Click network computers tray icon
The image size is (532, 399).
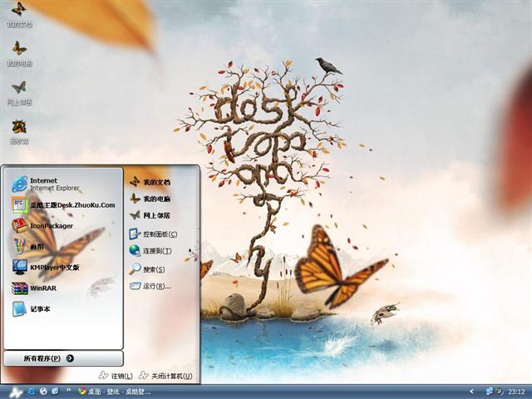tap(489, 392)
